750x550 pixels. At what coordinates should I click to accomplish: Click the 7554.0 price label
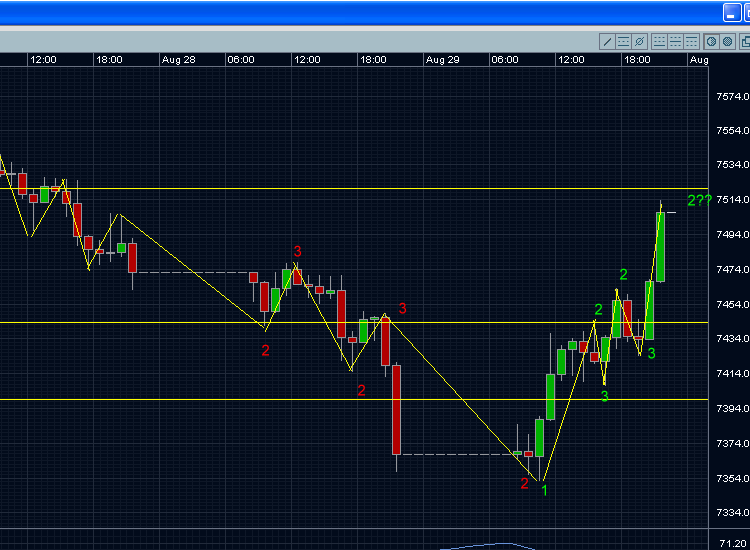click(x=732, y=131)
